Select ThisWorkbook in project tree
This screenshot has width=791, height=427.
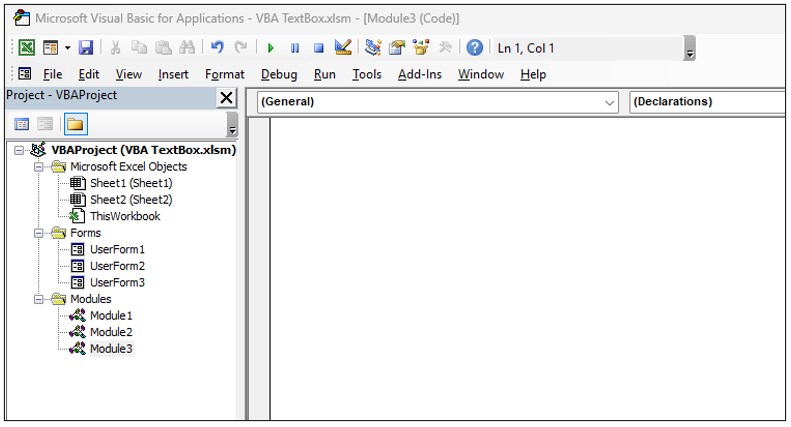[x=125, y=217]
